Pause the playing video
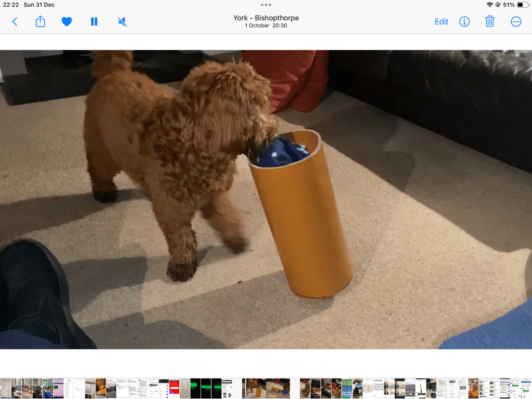532x399 pixels. [94, 22]
